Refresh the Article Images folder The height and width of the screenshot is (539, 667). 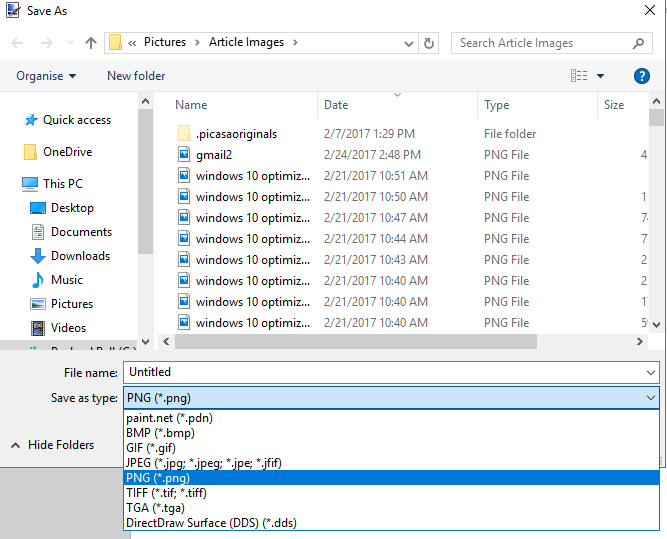pyautogui.click(x=429, y=43)
